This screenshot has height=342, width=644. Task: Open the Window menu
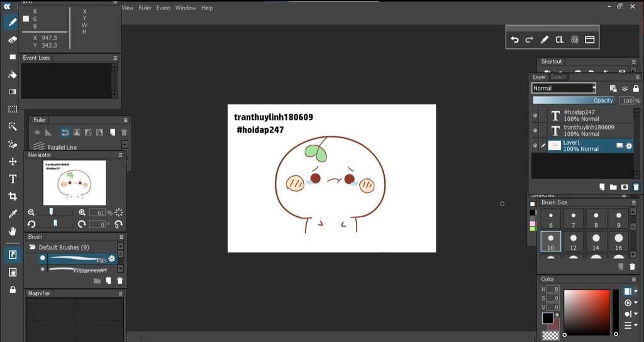tap(186, 8)
